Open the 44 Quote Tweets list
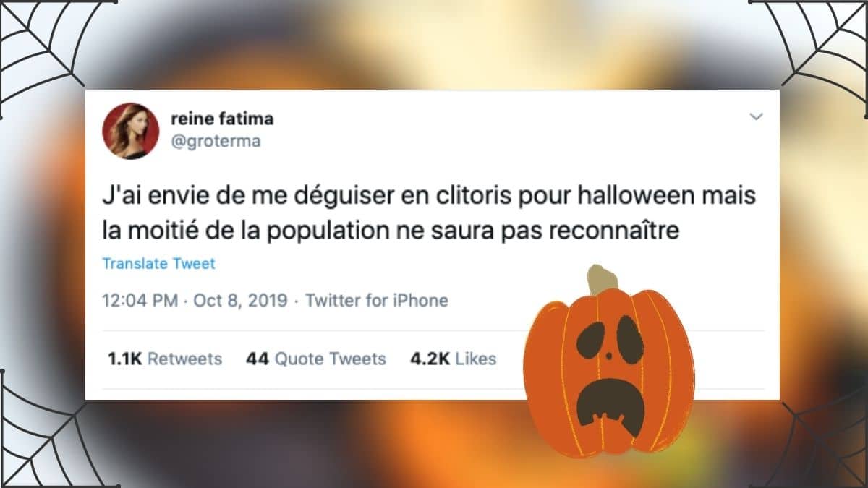Image resolution: width=868 pixels, height=488 pixels. [x=316, y=359]
